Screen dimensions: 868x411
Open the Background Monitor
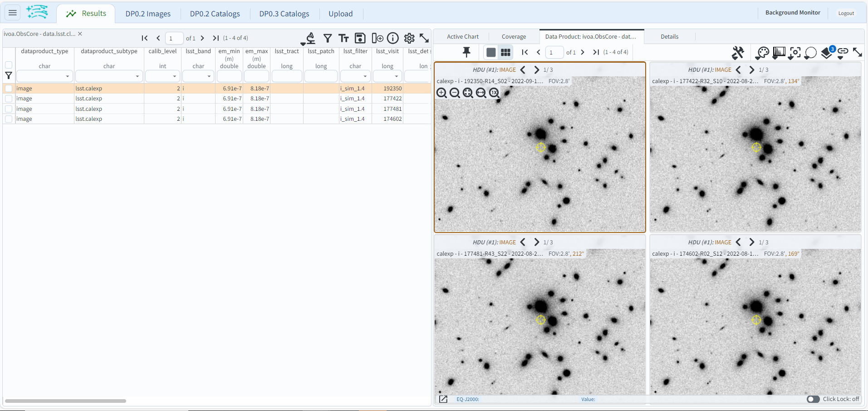click(x=793, y=13)
